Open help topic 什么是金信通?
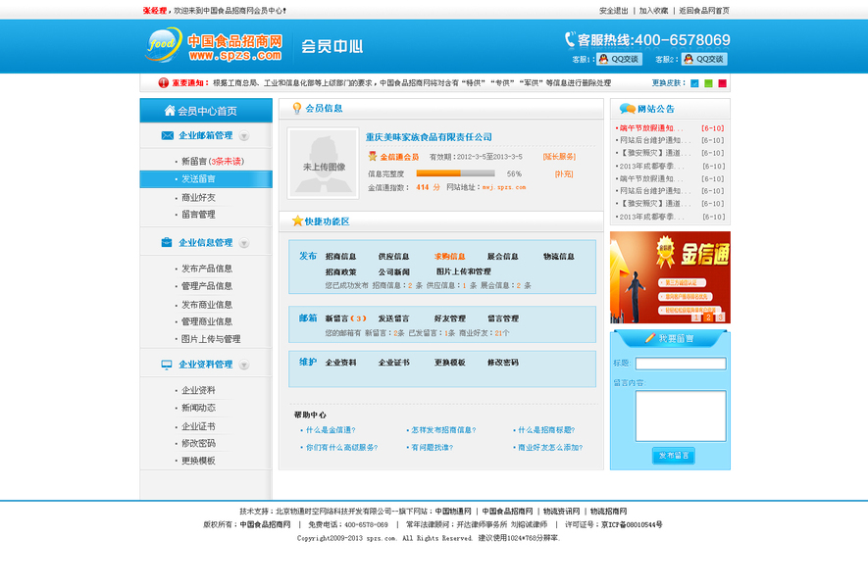The image size is (868, 588). tap(331, 430)
